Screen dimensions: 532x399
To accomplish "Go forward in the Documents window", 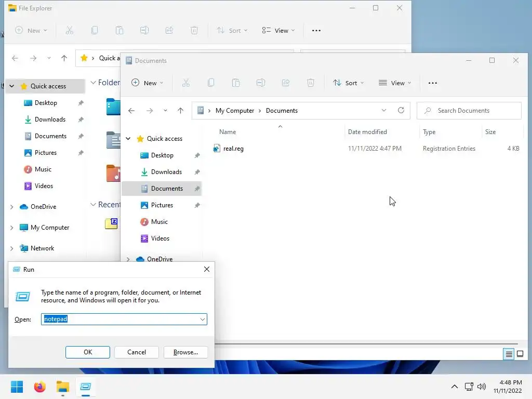I will pos(149,111).
